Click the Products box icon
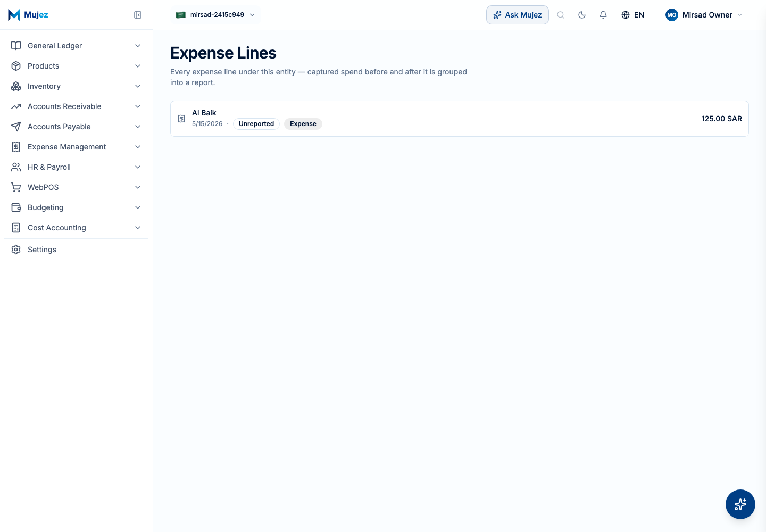 16,66
